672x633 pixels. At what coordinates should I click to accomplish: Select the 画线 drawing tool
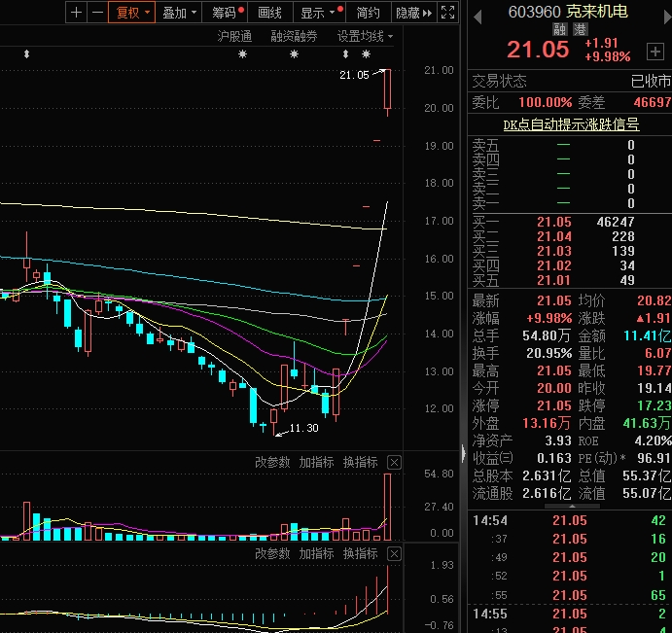269,13
